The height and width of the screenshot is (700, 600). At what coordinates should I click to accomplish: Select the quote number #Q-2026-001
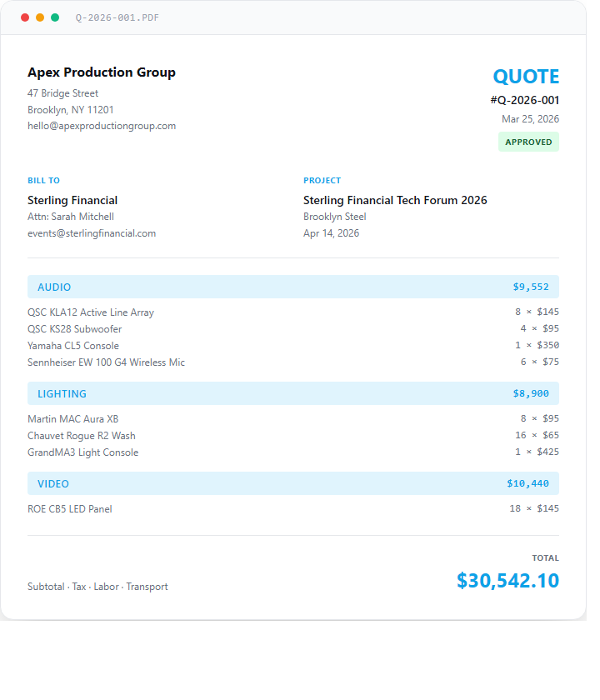tap(524, 100)
